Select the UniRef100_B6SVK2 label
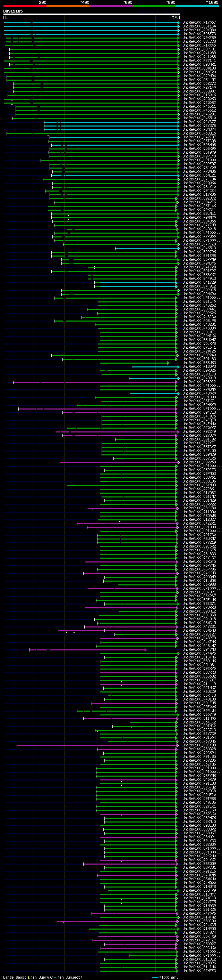The width and height of the screenshot is (222, 980). (199, 275)
